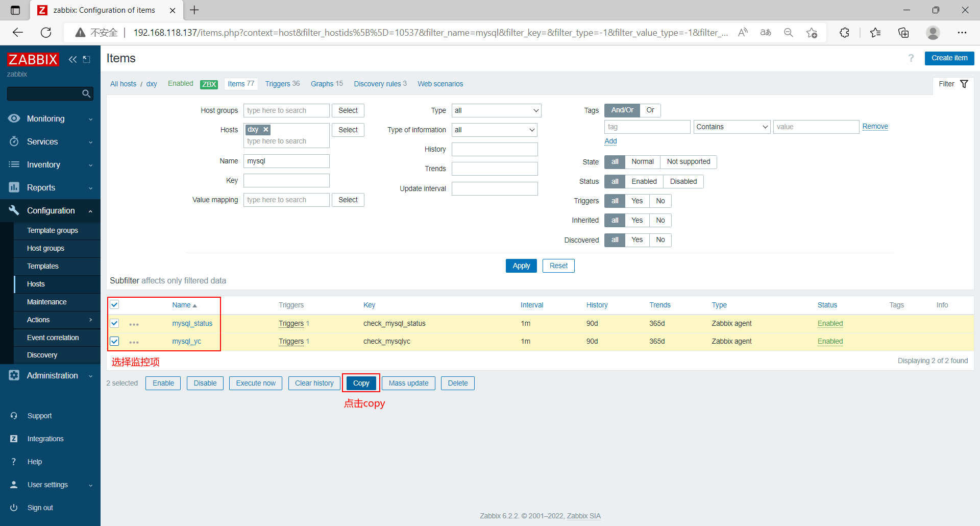Set Discovered filter to Yes
Image resolution: width=980 pixels, height=526 pixels.
[x=637, y=240]
